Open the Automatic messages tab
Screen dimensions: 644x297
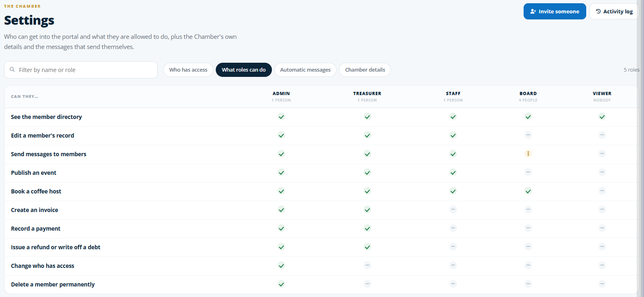(x=305, y=70)
